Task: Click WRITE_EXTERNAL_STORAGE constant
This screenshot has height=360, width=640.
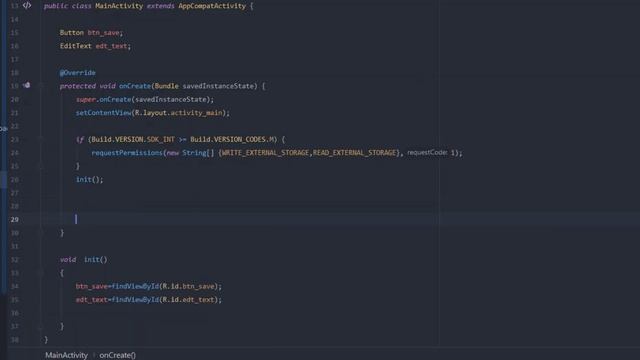Action: [x=265, y=153]
